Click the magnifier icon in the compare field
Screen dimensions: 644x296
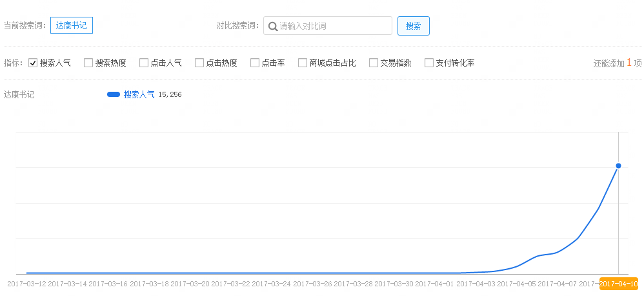click(273, 26)
